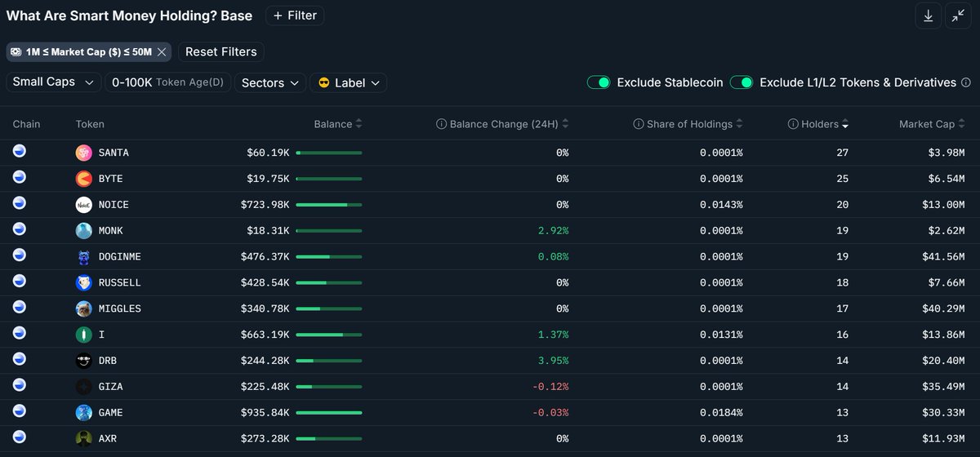This screenshot has width=980, height=457.
Task: Expand the Sectors dropdown
Action: click(270, 82)
